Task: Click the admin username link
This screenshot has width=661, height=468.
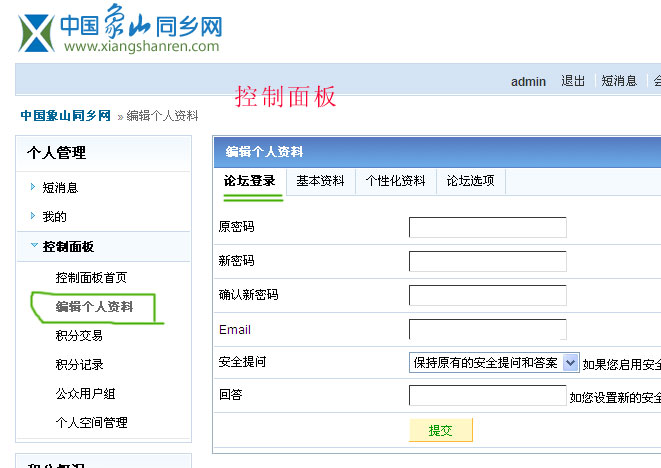Action: click(x=528, y=81)
